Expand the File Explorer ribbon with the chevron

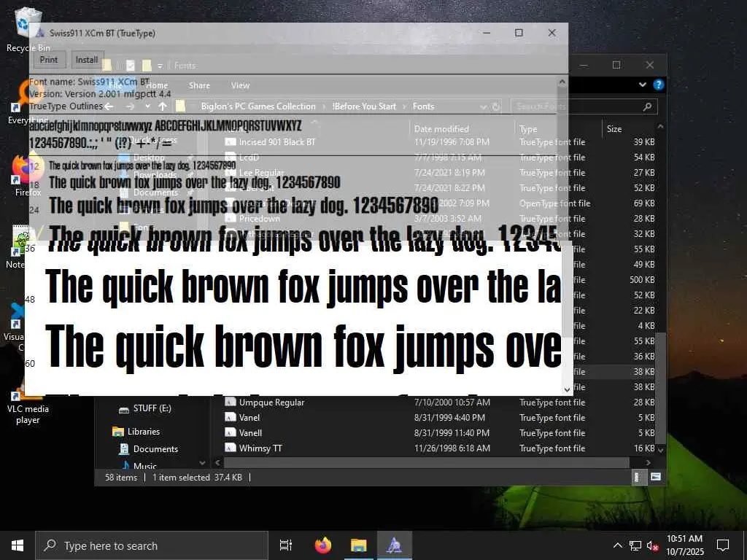tap(642, 85)
